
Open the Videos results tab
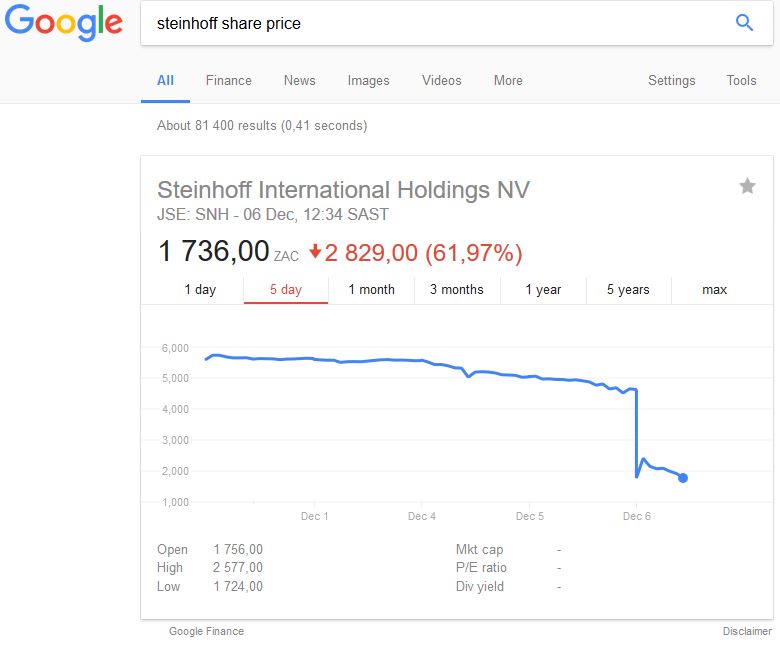click(441, 80)
